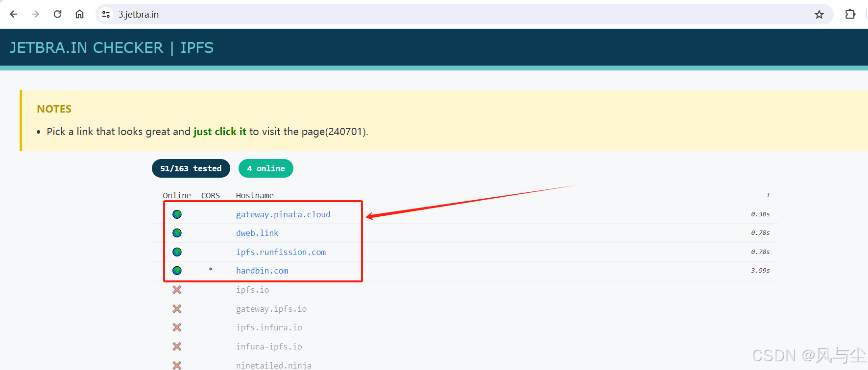Click the offline X icon for ninetailed.ninja

[x=177, y=365]
